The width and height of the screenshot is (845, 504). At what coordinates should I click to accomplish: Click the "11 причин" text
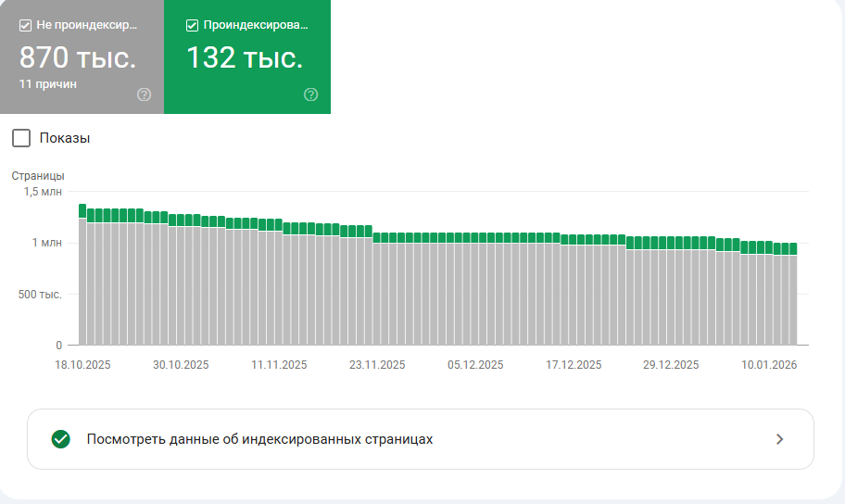coord(48,84)
